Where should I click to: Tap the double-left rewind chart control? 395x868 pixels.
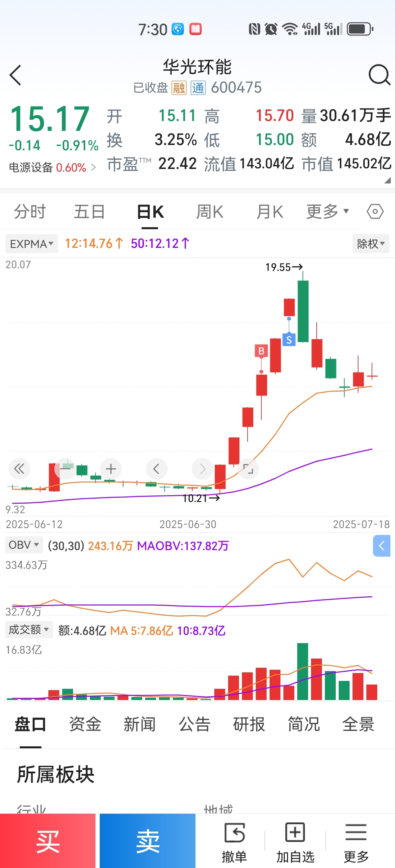pyautogui.click(x=19, y=469)
